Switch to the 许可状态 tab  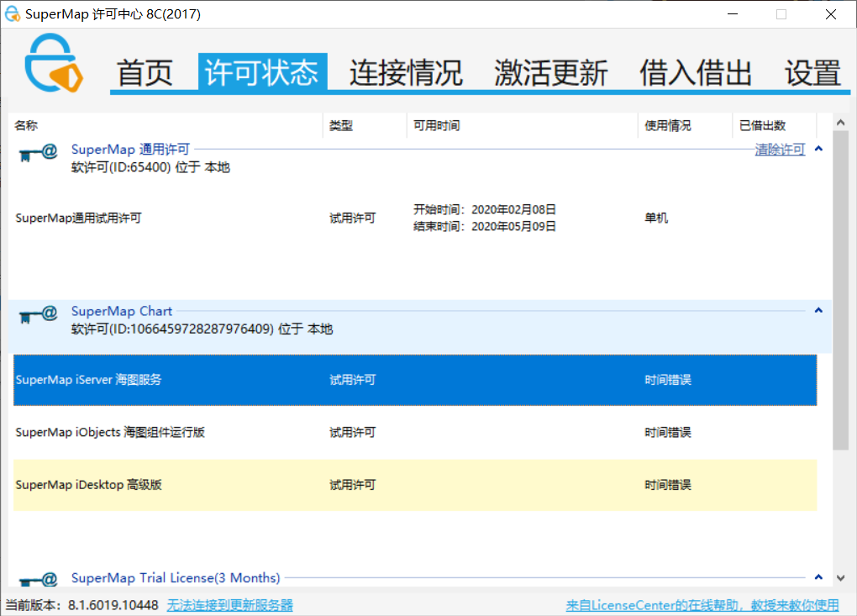coord(262,71)
